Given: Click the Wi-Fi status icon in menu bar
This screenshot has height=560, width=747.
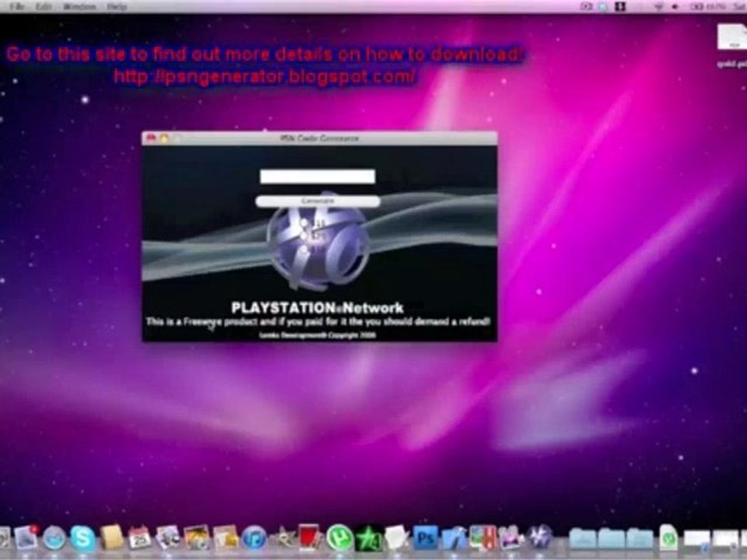Looking at the screenshot, I should [x=658, y=7].
